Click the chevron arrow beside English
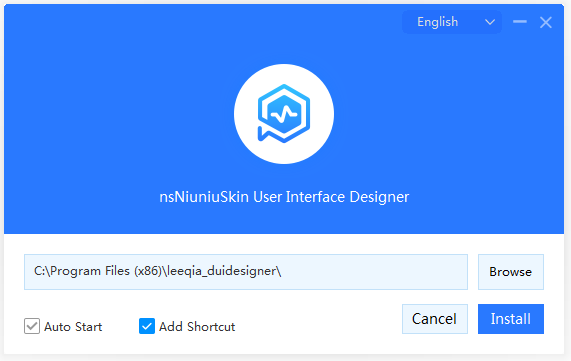The width and height of the screenshot is (571, 361). (x=490, y=22)
